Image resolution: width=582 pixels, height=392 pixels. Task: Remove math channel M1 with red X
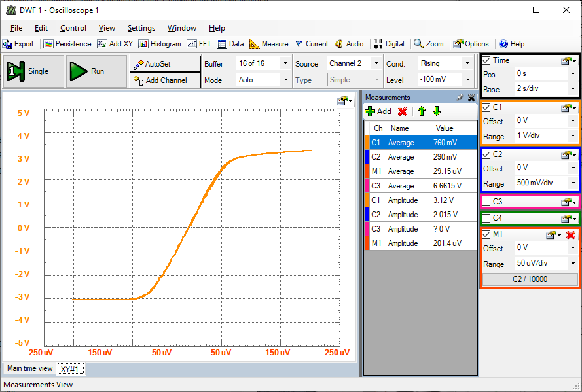click(571, 235)
